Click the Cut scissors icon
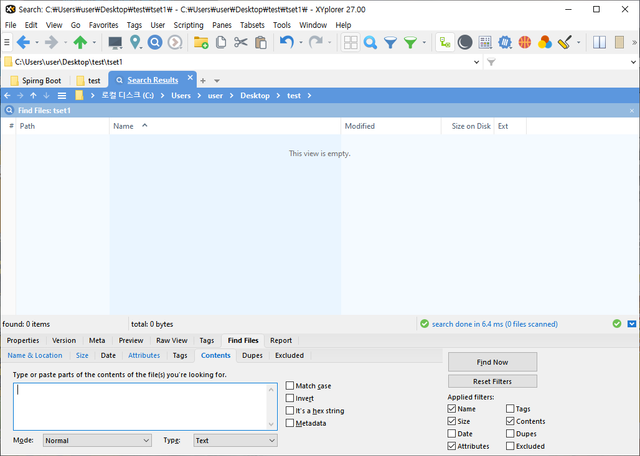 (x=241, y=42)
